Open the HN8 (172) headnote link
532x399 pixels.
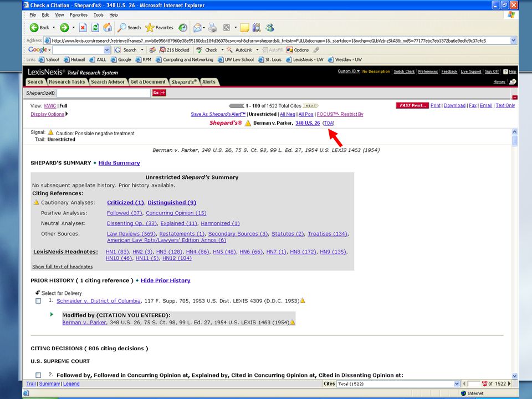pos(303,252)
